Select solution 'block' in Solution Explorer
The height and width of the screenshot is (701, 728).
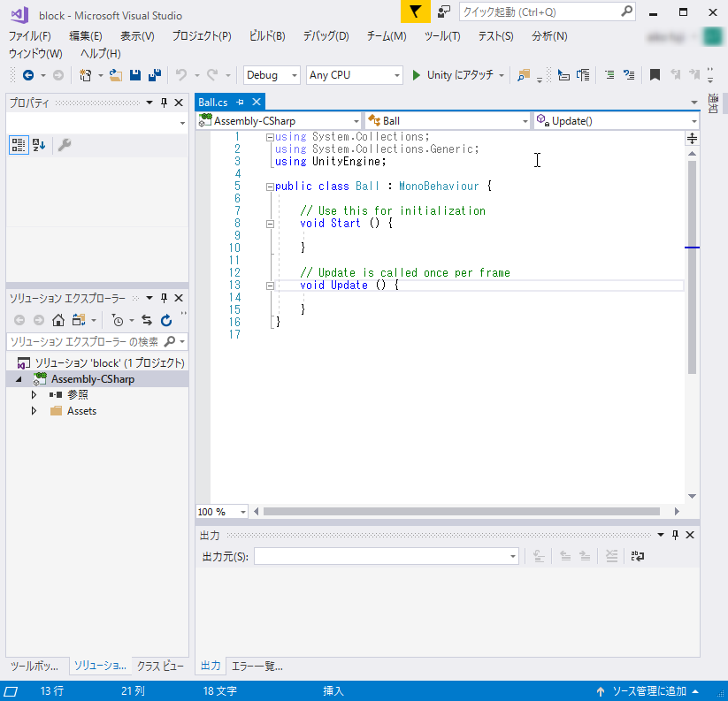point(110,362)
